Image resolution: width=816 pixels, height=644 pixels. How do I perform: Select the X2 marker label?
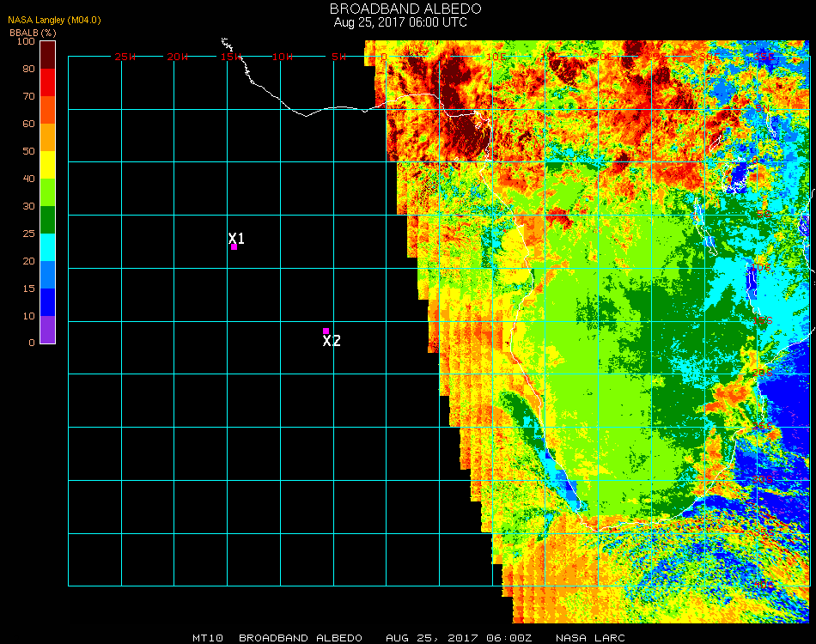tap(332, 341)
